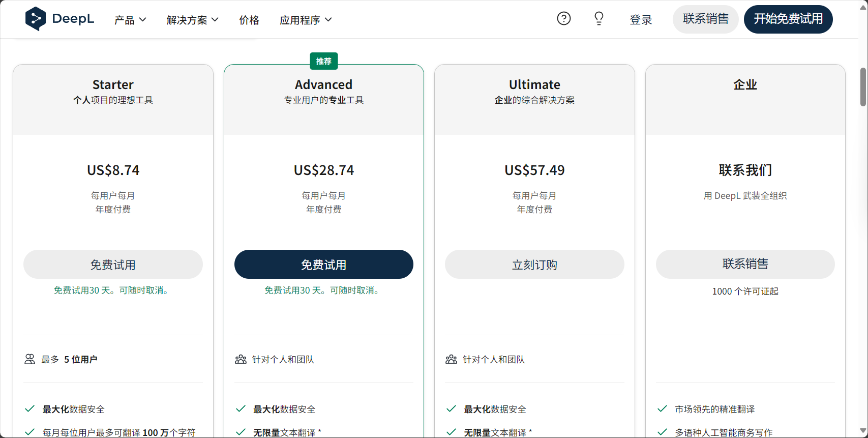This screenshot has width=868, height=438.
Task: Expand the 产品 dropdown menu
Action: (130, 20)
